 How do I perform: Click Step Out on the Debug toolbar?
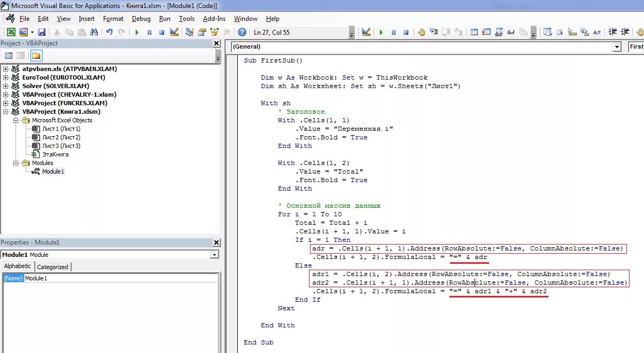tap(459, 32)
